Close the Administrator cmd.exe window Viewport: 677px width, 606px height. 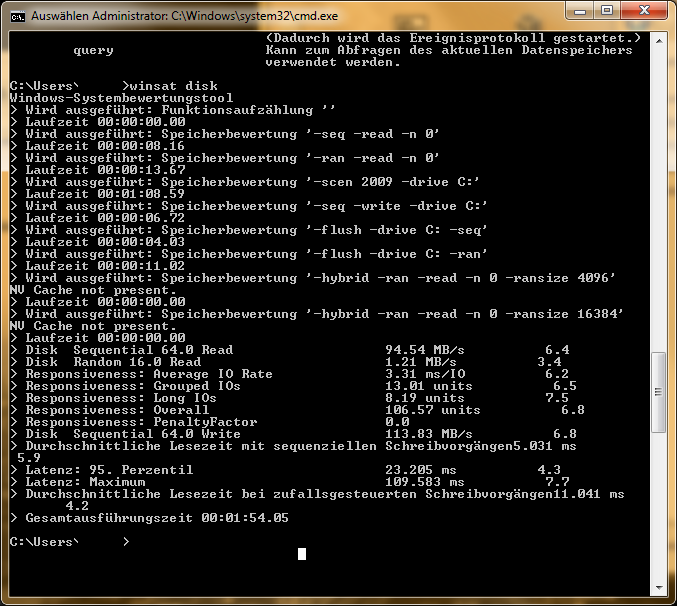click(x=644, y=10)
